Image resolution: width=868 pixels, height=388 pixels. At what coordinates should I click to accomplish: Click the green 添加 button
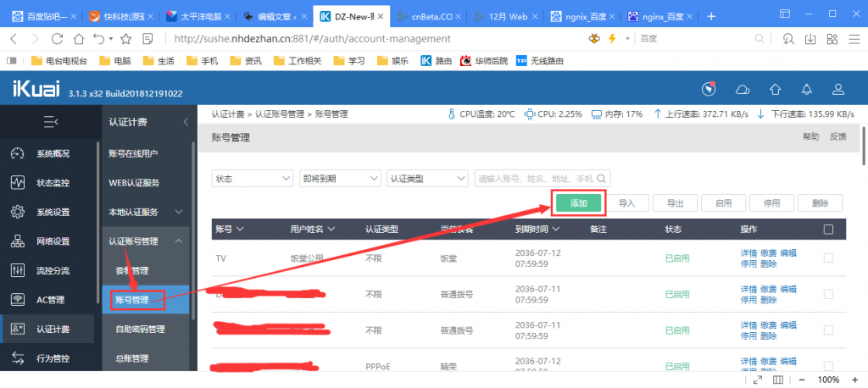point(579,203)
